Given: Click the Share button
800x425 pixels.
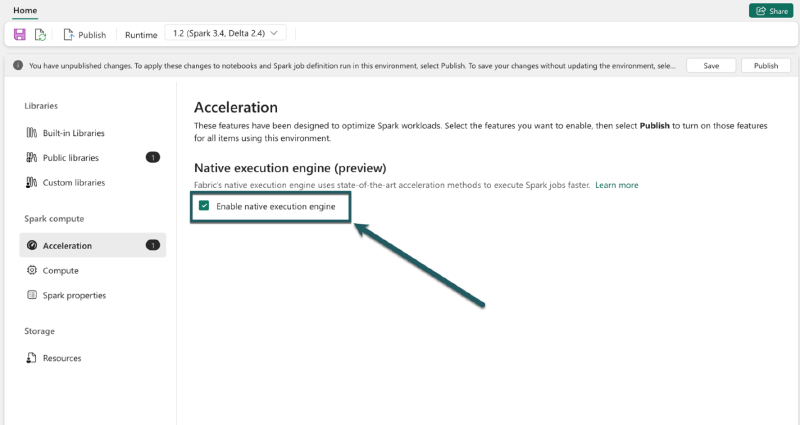Looking at the screenshot, I should (771, 10).
